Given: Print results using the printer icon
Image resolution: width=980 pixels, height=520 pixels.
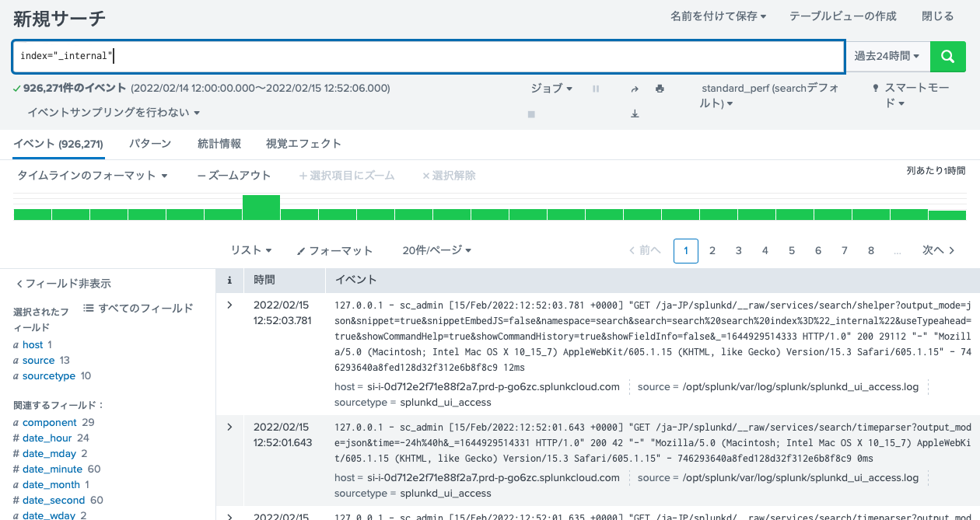Looking at the screenshot, I should coord(659,88).
